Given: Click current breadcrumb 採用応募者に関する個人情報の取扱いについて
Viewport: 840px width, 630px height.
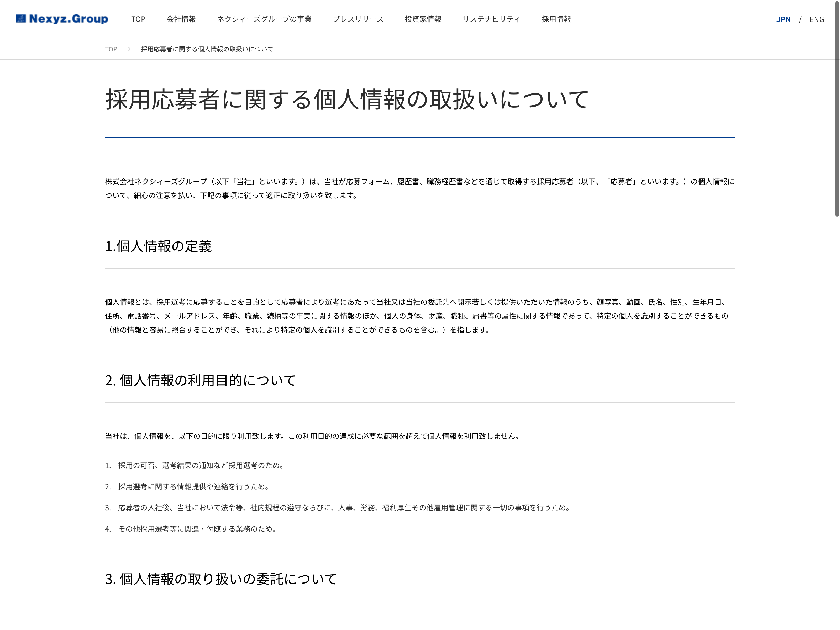Looking at the screenshot, I should click(x=207, y=49).
